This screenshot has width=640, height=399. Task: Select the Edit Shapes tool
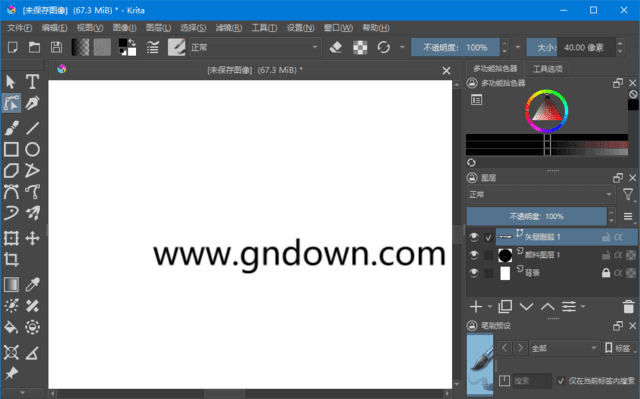(11, 103)
